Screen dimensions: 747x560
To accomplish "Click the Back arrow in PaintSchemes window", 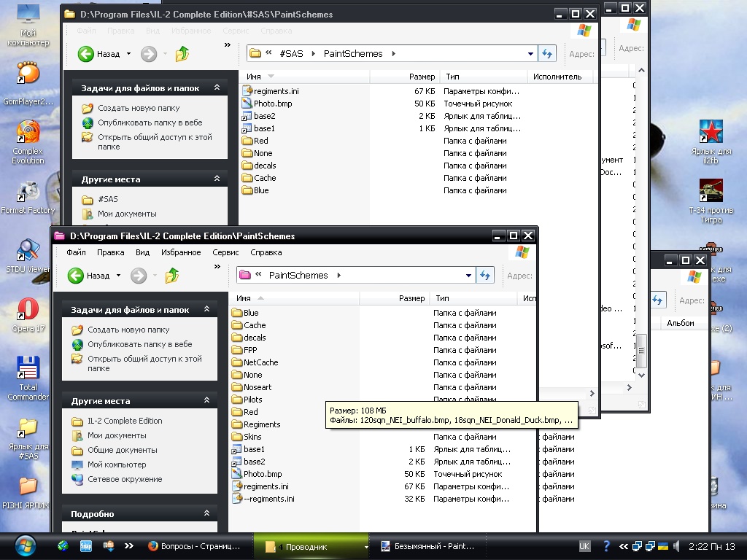I will pyautogui.click(x=77, y=276).
